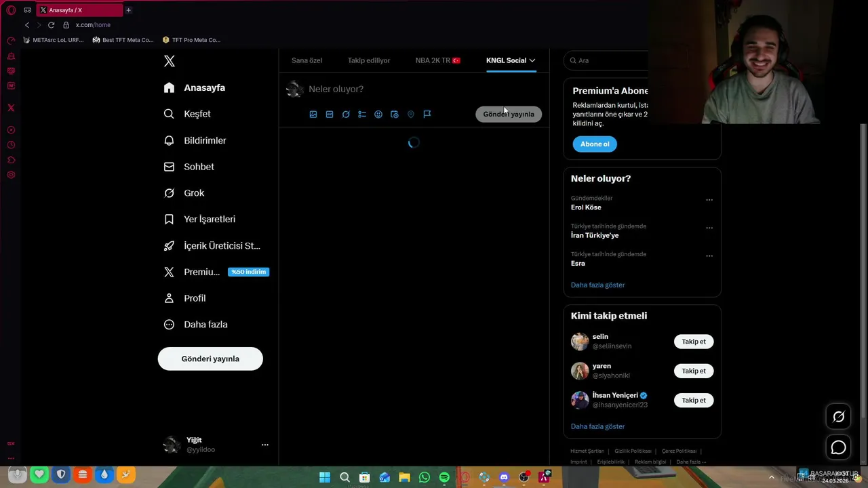
Task: Open the İran Türkiye'ye trend
Action: (x=595, y=235)
